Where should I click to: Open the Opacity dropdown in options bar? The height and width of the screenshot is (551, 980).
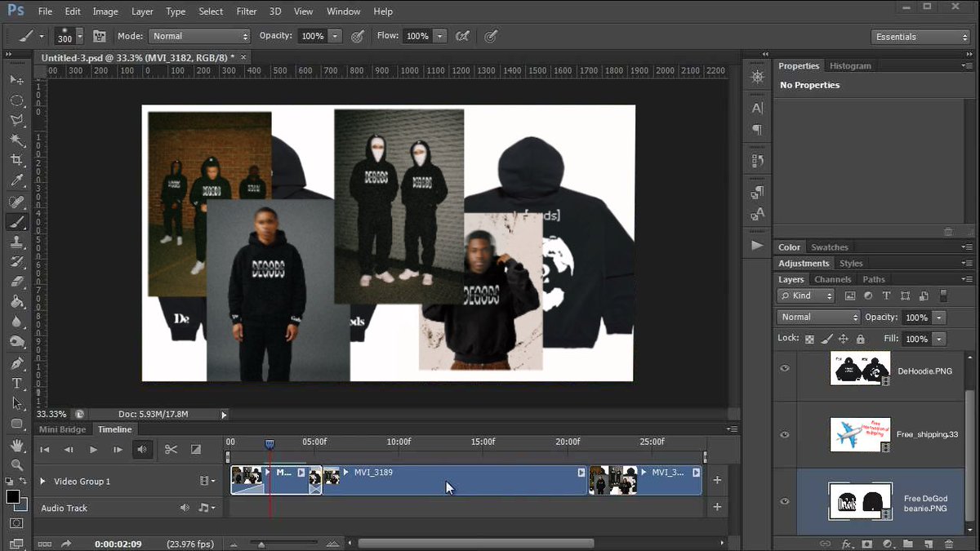[335, 36]
